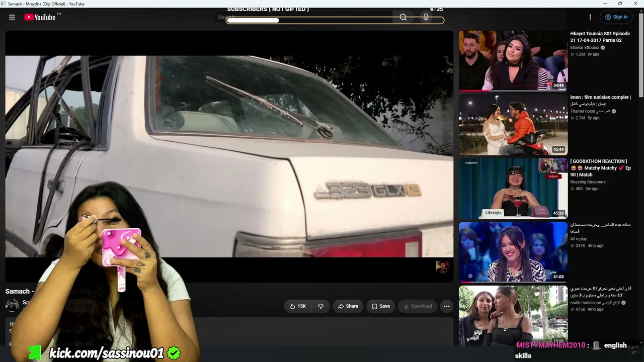The height and width of the screenshot is (362, 644).
Task: Click the greyed Download button
Action: (417, 306)
